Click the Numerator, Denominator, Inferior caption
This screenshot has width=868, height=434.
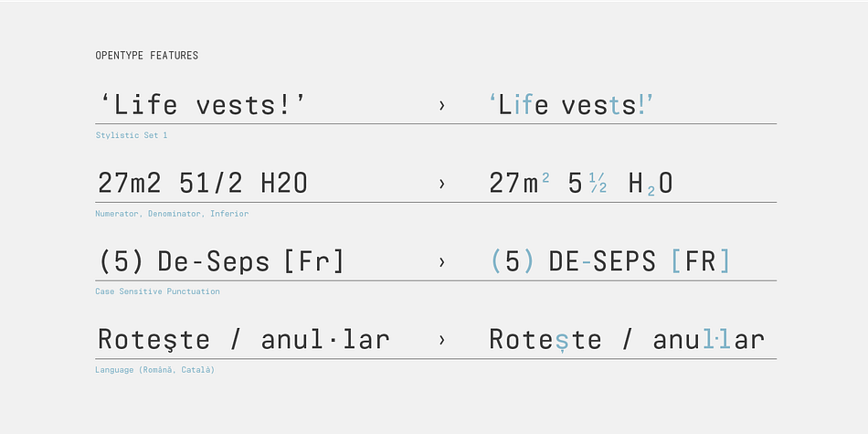pos(172,214)
